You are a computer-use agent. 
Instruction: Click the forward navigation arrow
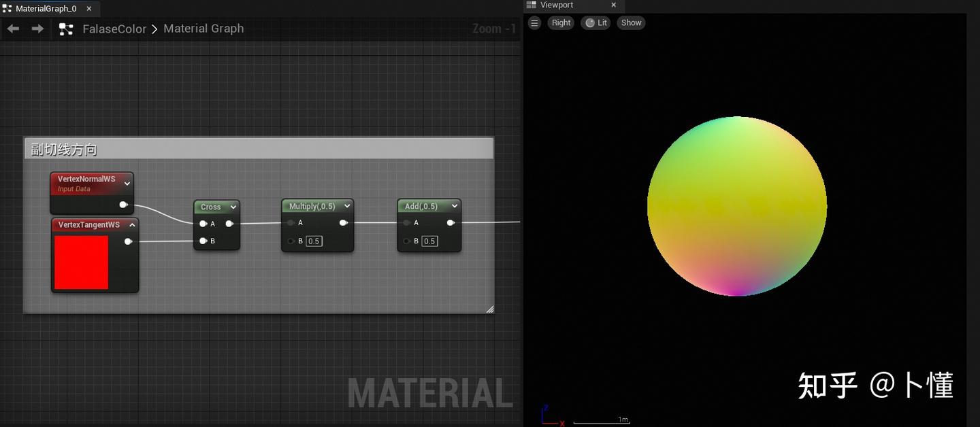tap(37, 29)
